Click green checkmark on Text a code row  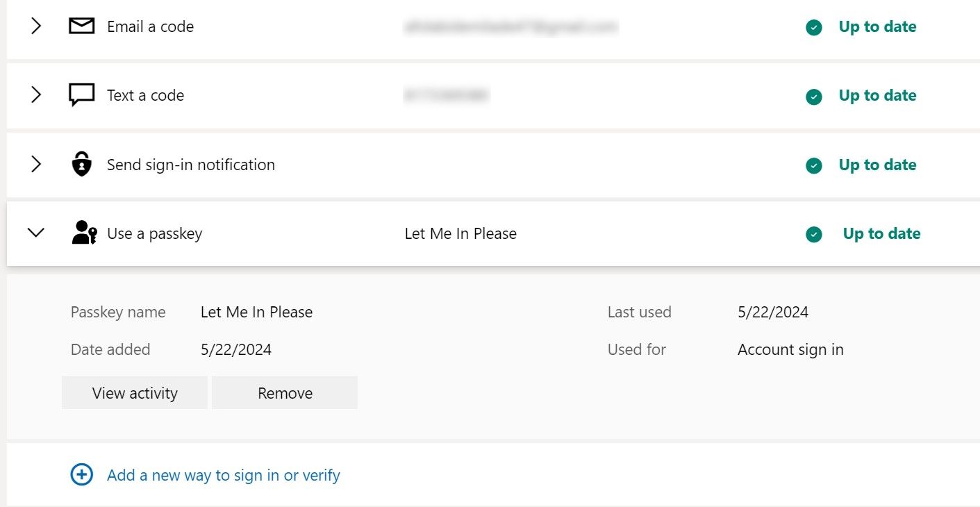(x=814, y=97)
